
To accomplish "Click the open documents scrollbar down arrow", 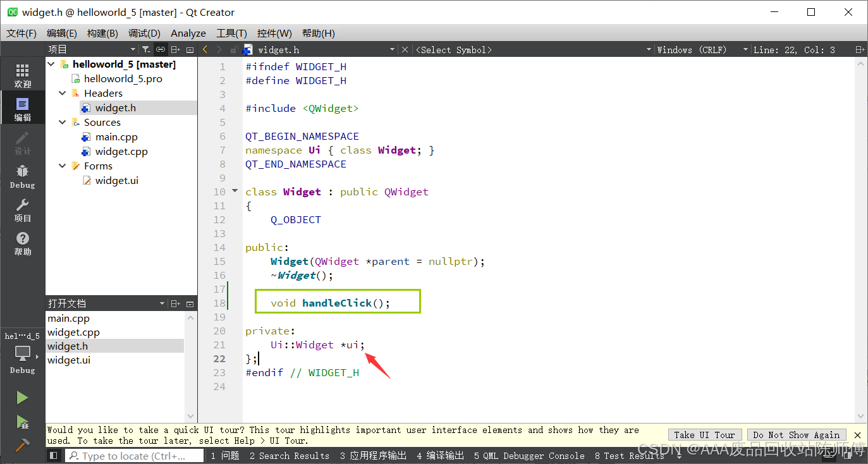I will tap(190, 417).
